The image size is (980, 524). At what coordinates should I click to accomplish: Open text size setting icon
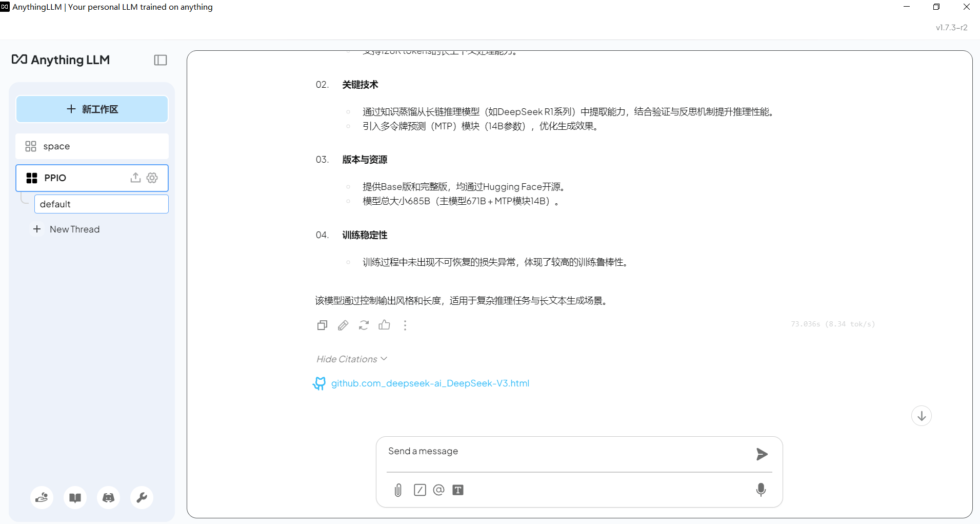458,490
